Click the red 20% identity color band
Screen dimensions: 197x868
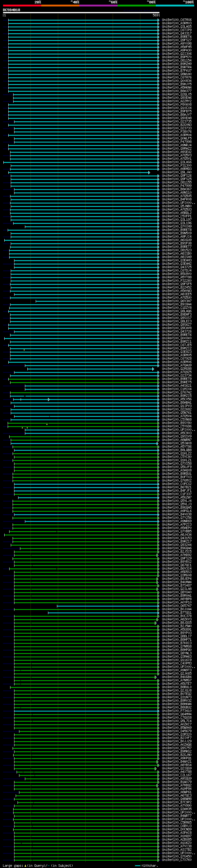point(22,6)
